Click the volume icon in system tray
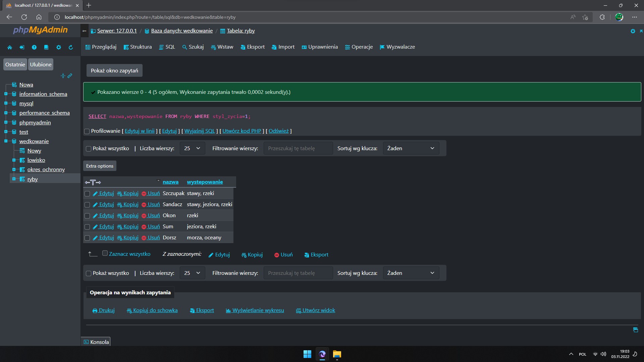The width and height of the screenshot is (644, 362). point(603,354)
